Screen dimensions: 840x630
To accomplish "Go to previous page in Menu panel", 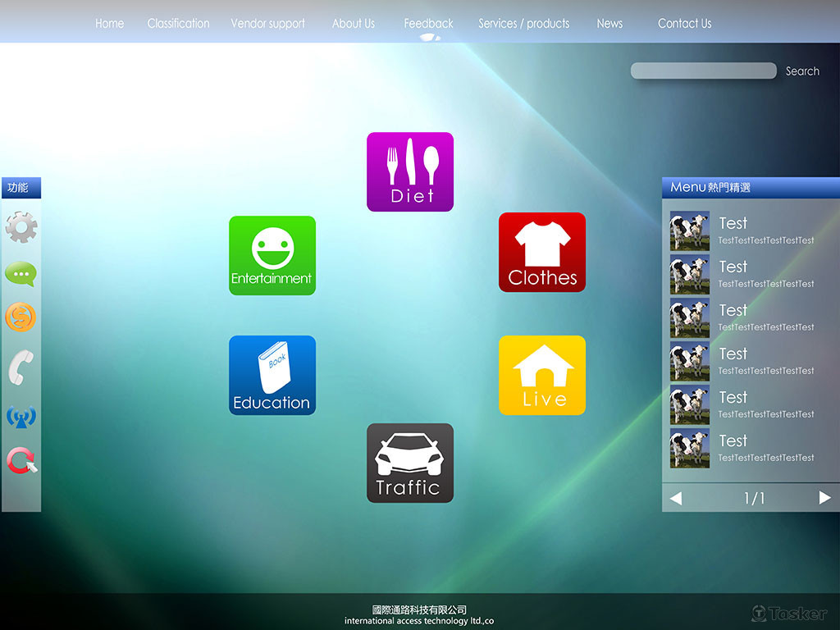I will point(676,498).
